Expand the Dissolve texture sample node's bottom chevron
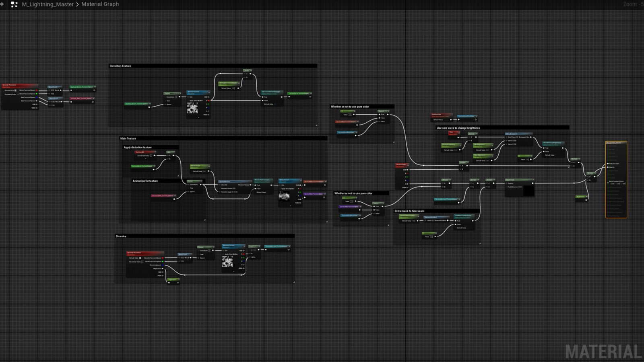Image resolution: width=644 pixels, height=362 pixels. click(233, 271)
